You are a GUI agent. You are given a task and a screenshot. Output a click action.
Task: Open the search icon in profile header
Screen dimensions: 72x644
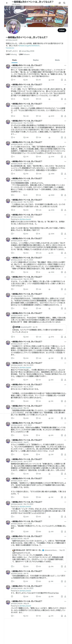64,3
